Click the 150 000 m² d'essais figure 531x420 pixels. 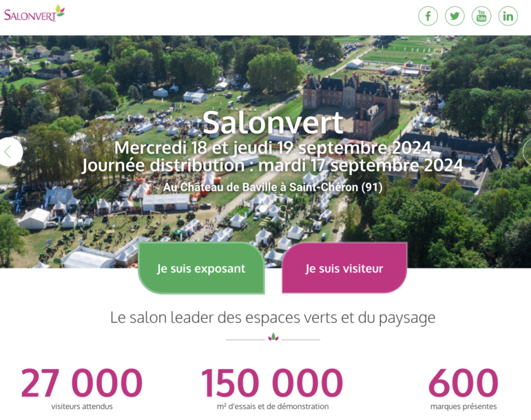272,389
